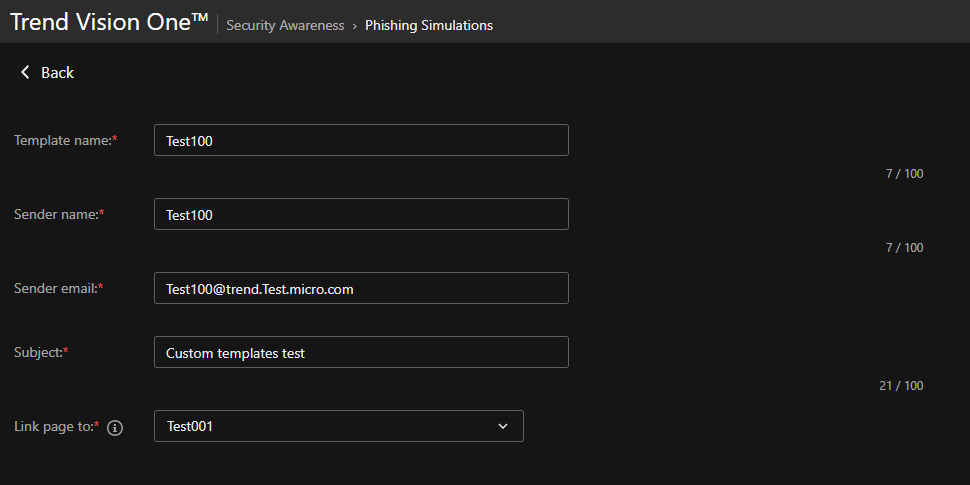The image size is (970, 485).
Task: Click the Template name 7 / 100 counter
Action: click(x=904, y=174)
